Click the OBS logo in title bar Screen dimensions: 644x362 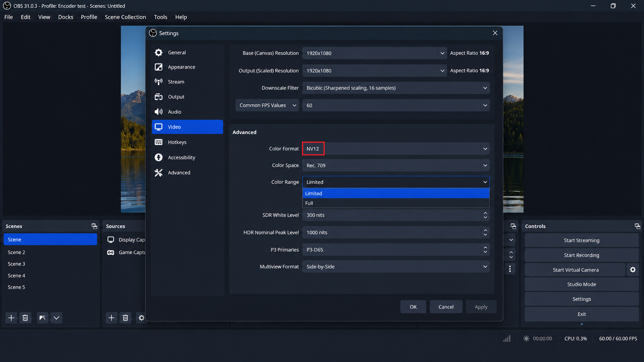click(7, 6)
